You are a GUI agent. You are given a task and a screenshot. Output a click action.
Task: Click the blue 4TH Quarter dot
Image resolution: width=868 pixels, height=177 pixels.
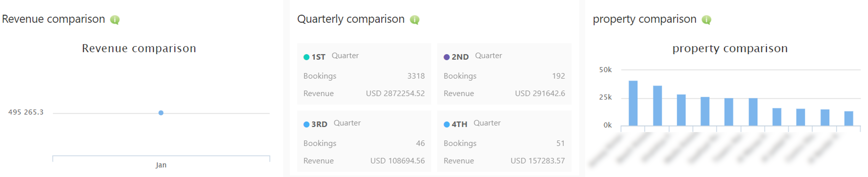(x=447, y=125)
